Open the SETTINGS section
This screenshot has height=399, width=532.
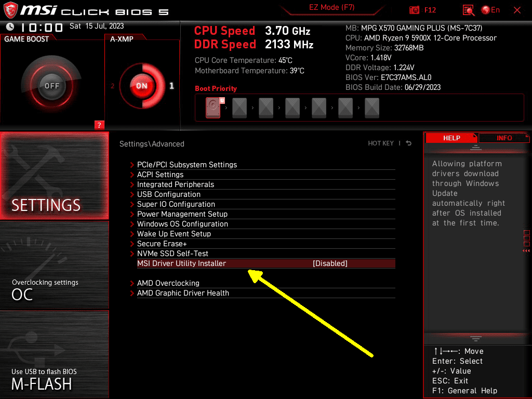[54, 176]
